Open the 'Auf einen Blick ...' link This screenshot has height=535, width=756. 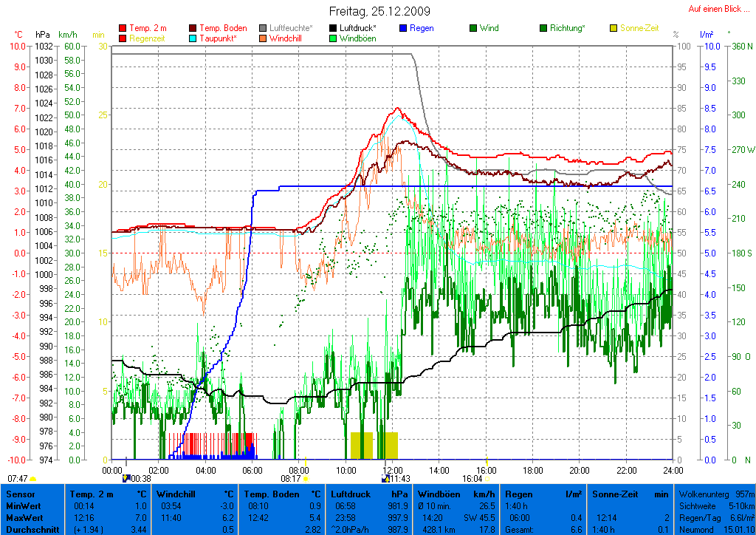click(715, 9)
